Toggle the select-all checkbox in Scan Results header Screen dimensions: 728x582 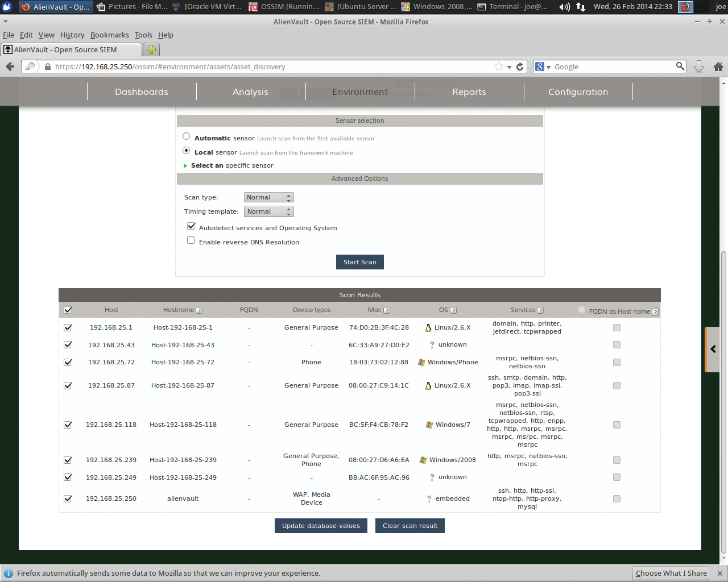68,310
